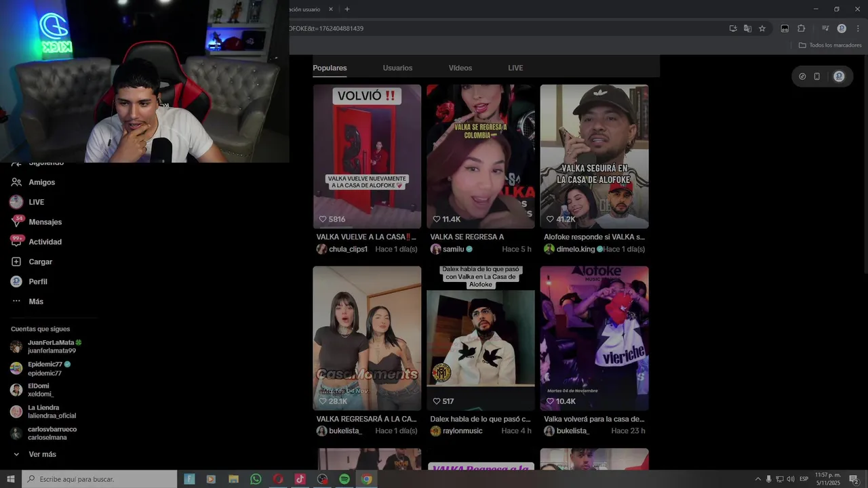
Task: Open Cargar to upload a video
Action: [31, 262]
